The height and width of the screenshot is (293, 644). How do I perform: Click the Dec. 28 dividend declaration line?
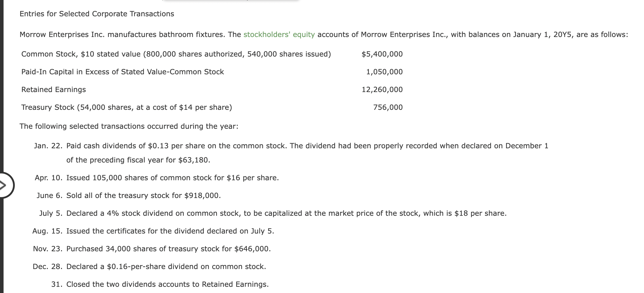click(149, 267)
